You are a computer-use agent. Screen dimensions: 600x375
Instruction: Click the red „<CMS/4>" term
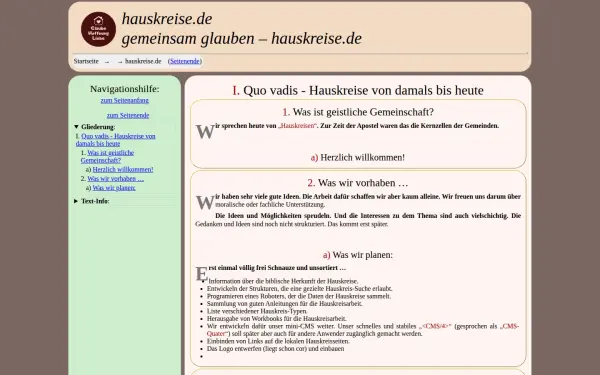click(x=435, y=326)
